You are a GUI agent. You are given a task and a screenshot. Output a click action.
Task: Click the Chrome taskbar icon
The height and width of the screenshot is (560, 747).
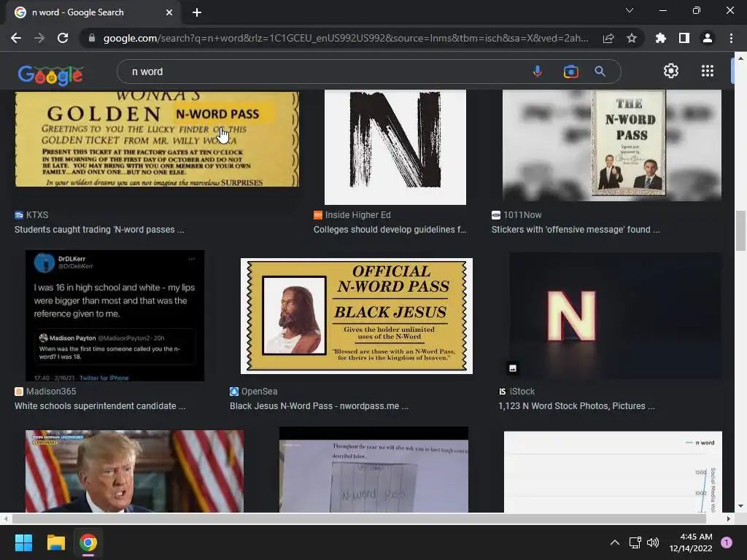click(x=88, y=542)
